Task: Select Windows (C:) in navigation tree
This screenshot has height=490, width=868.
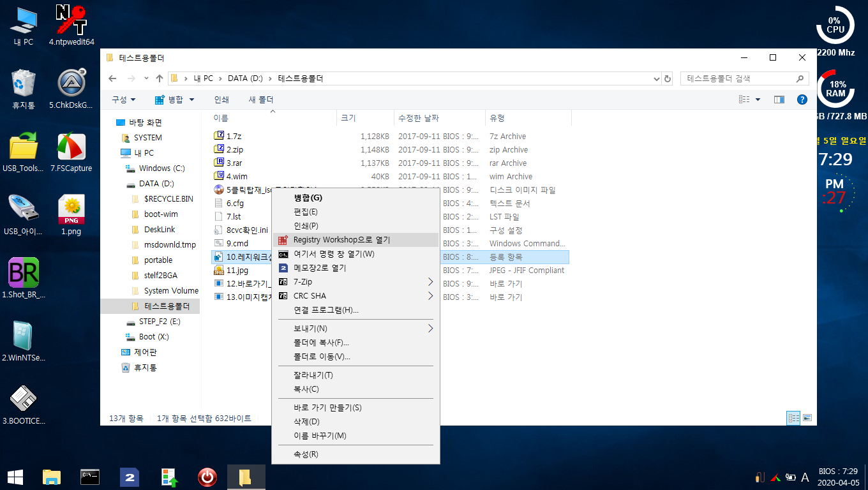Action: (x=161, y=168)
